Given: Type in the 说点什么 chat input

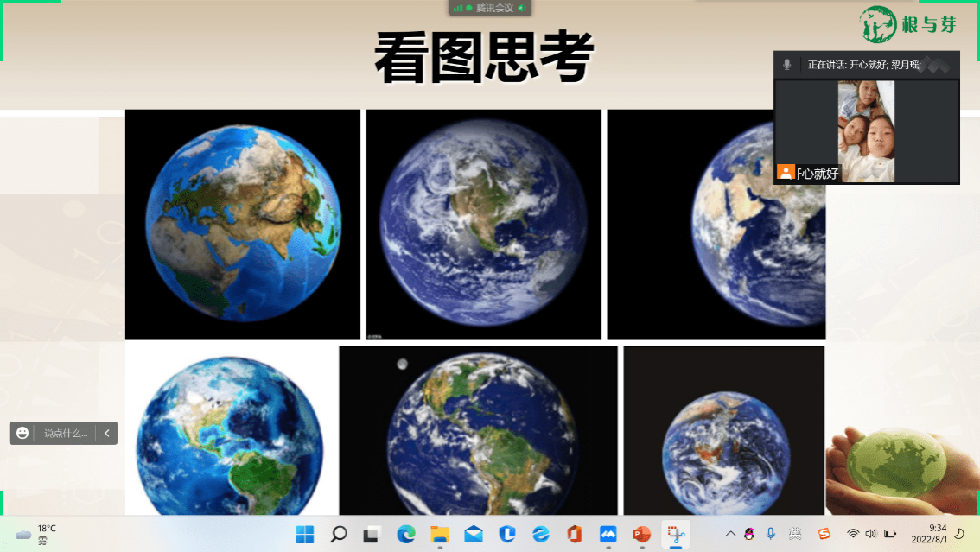Looking at the screenshot, I should coord(66,433).
